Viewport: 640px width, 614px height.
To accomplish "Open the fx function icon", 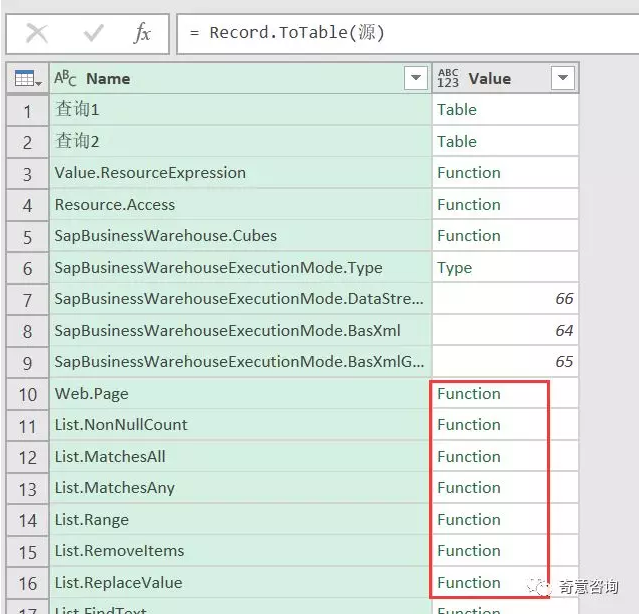I will pos(142,33).
